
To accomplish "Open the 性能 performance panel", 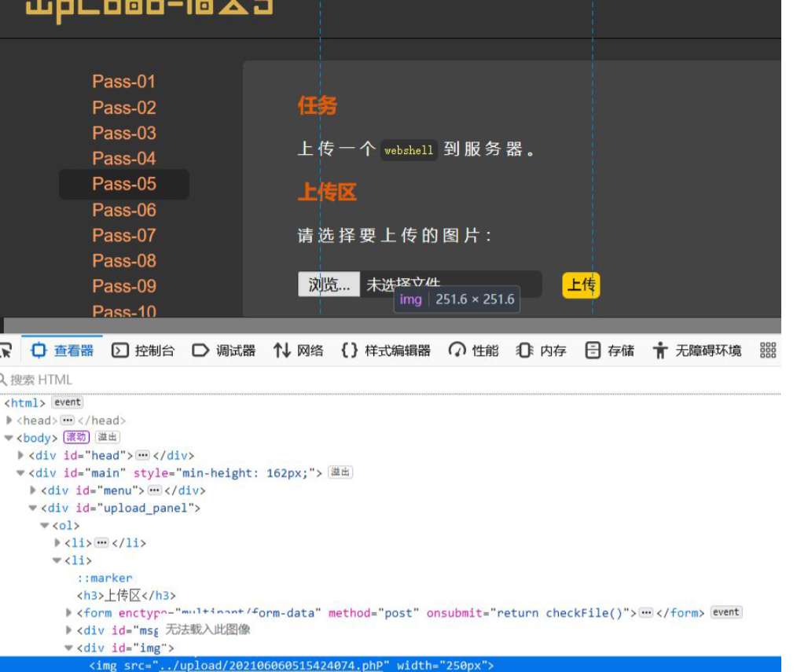I will click(473, 351).
